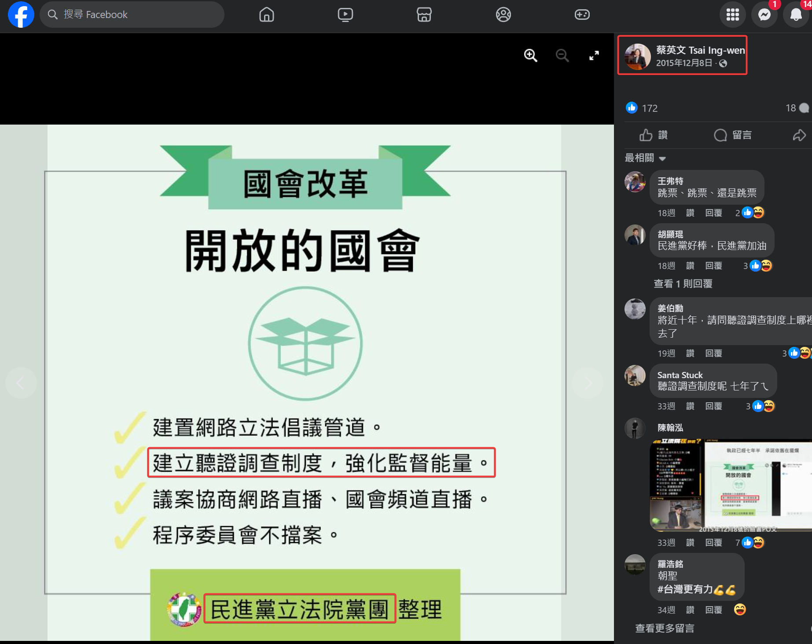Reply to 陳翰泓's comment

point(713,543)
